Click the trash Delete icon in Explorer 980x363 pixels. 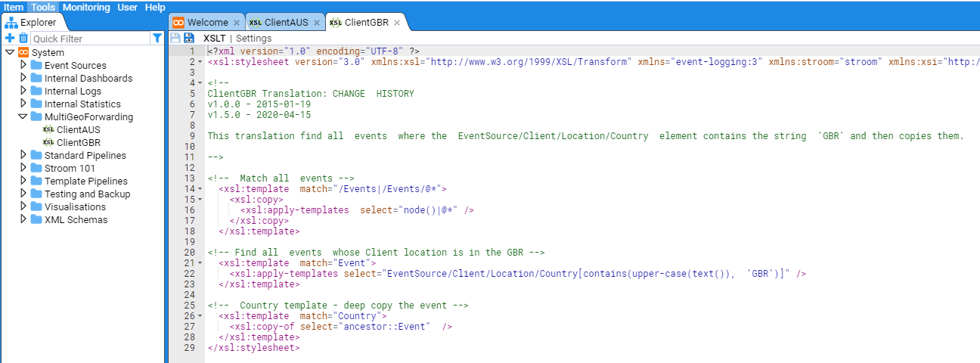pyautogui.click(x=23, y=39)
